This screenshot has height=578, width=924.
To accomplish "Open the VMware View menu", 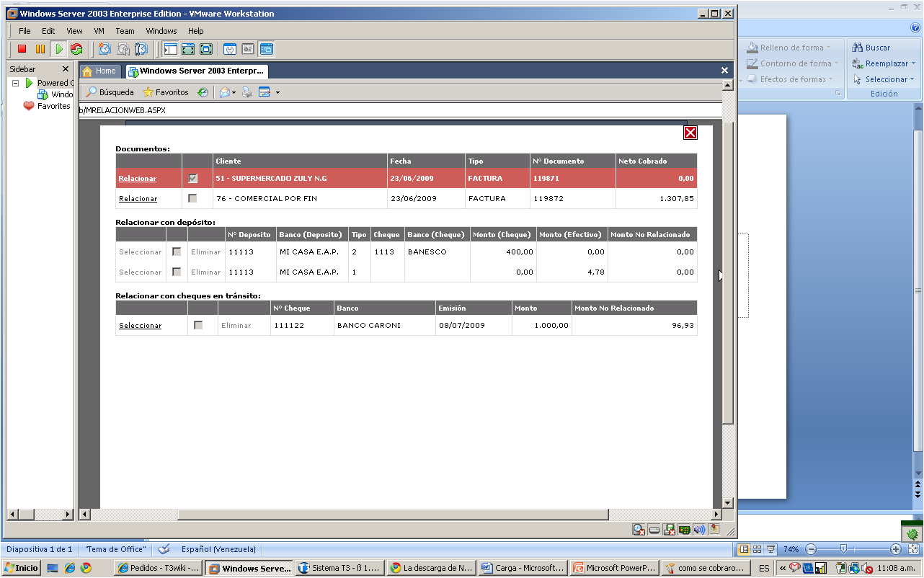I will pyautogui.click(x=74, y=31).
